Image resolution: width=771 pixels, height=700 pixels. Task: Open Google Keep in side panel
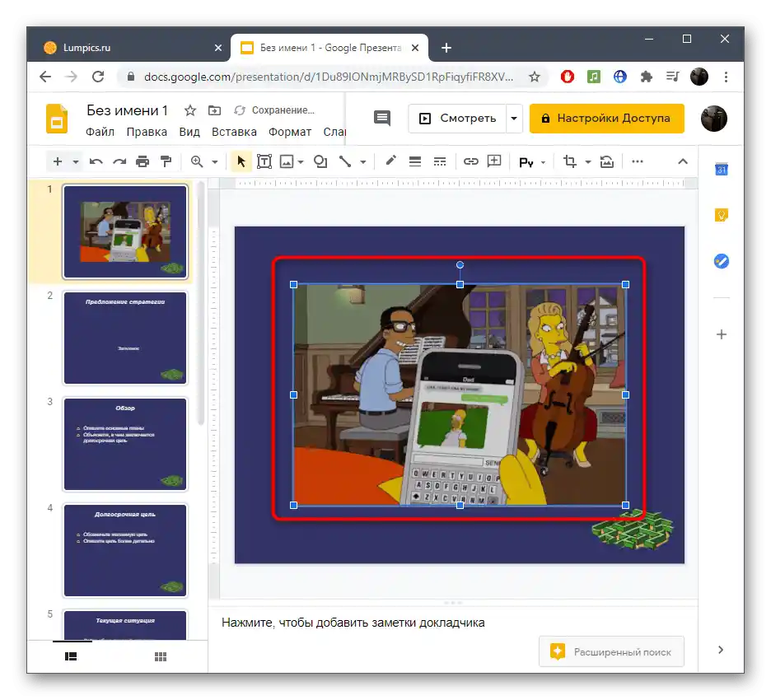click(x=721, y=216)
